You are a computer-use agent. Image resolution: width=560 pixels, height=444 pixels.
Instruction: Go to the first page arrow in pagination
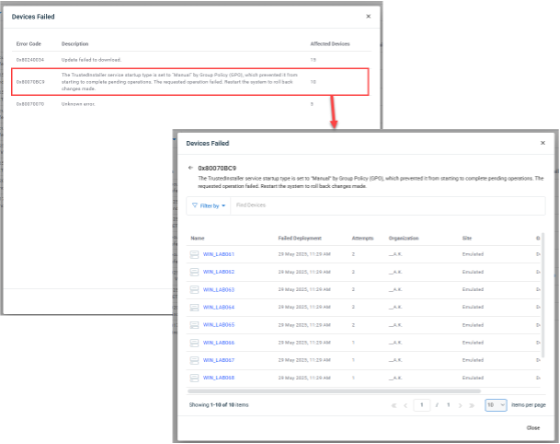click(x=394, y=405)
